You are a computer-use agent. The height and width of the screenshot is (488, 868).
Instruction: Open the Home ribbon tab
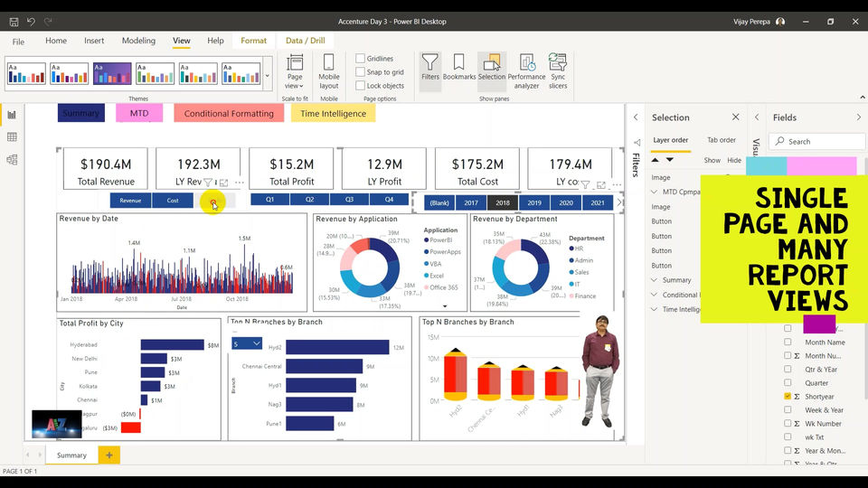56,41
